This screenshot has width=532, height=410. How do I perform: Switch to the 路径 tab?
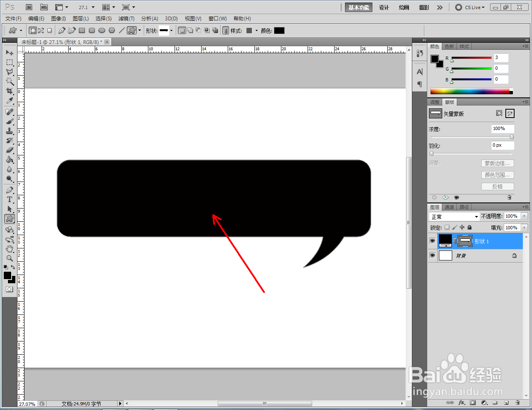(x=464, y=207)
